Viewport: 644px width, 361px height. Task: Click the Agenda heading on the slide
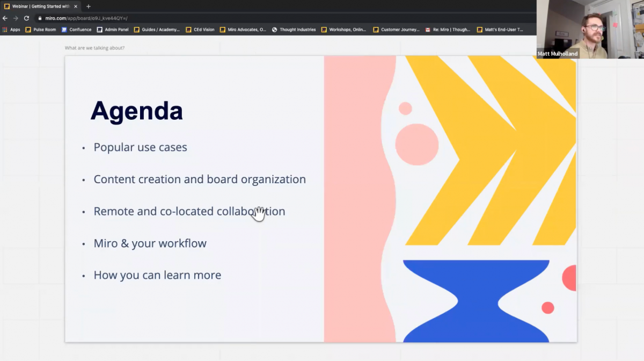click(x=136, y=111)
